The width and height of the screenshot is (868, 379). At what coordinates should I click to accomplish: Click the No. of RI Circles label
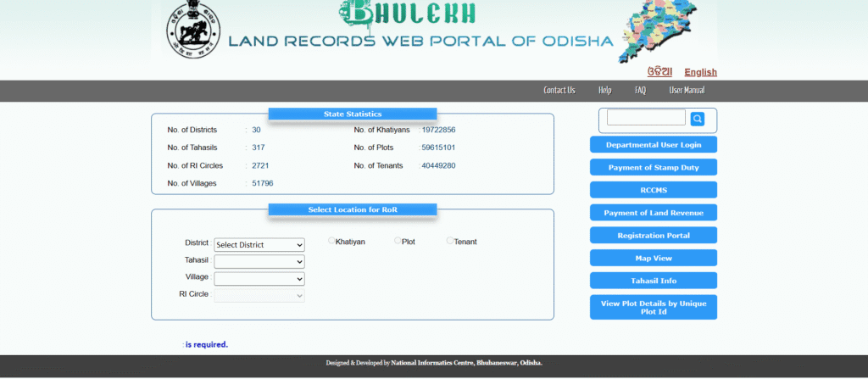click(195, 165)
